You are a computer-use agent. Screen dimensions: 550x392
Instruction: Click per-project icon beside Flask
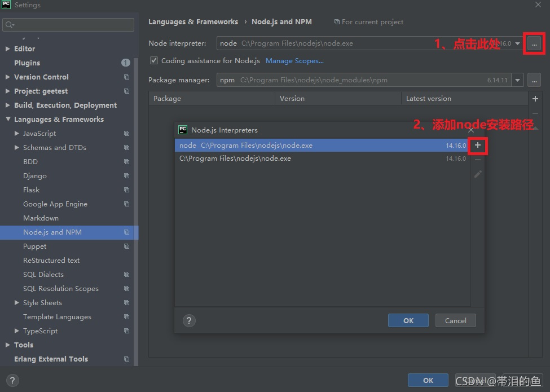coord(126,190)
